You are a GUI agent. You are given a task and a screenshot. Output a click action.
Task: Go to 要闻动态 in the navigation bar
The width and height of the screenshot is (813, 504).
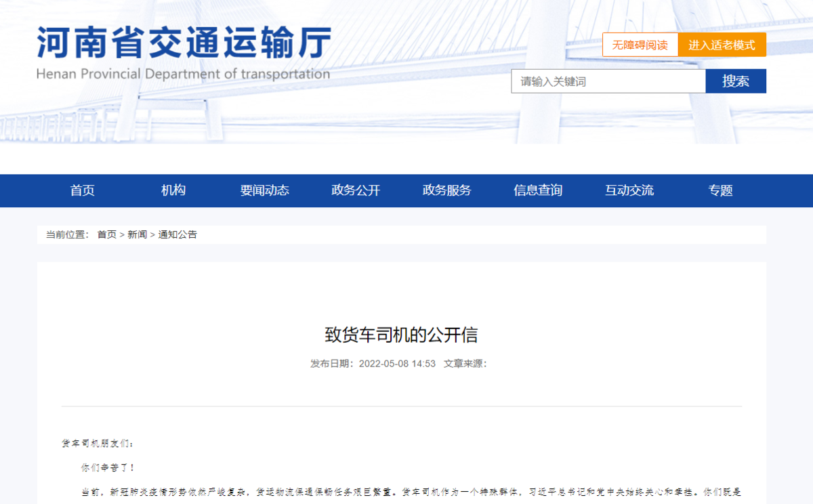264,190
